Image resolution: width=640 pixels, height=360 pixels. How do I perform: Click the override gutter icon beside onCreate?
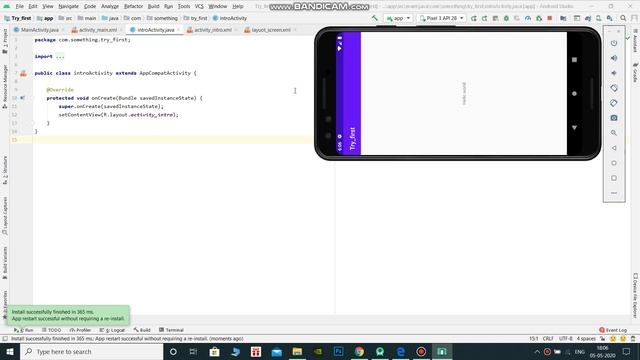22,98
